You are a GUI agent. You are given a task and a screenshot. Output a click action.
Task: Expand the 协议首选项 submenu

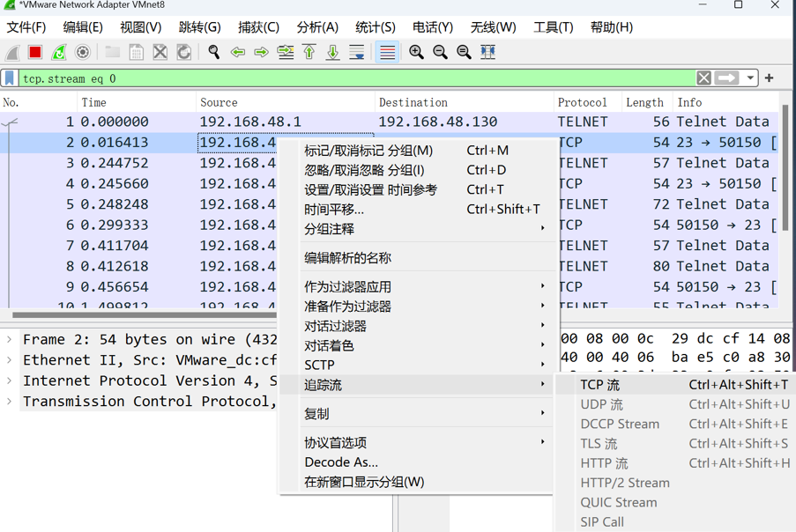click(416, 443)
